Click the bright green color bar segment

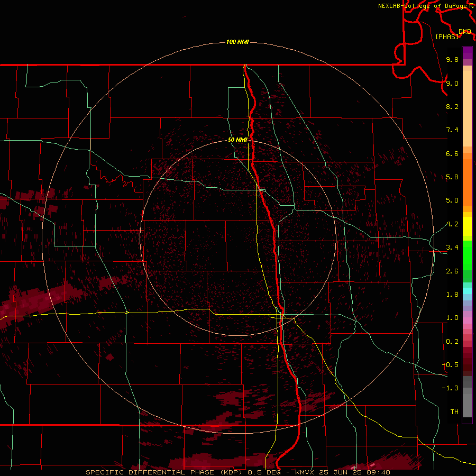pos(467,257)
